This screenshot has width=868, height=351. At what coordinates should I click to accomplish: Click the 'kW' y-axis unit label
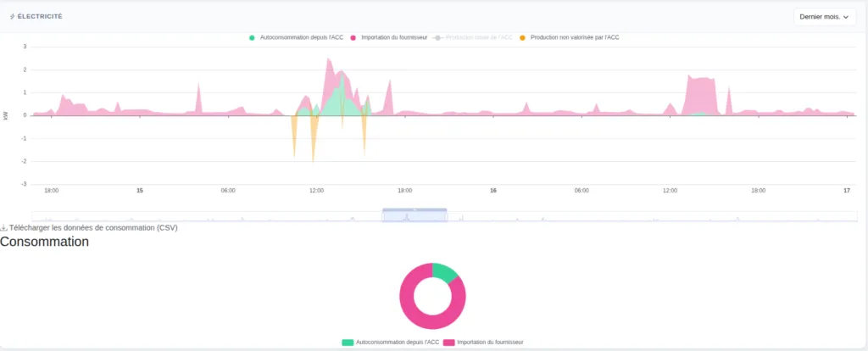pos(6,115)
